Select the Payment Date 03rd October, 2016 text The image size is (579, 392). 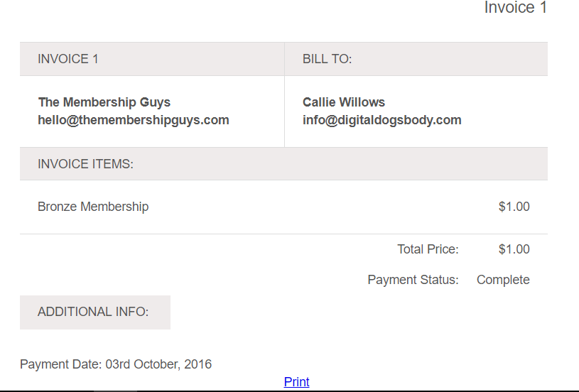(x=116, y=364)
